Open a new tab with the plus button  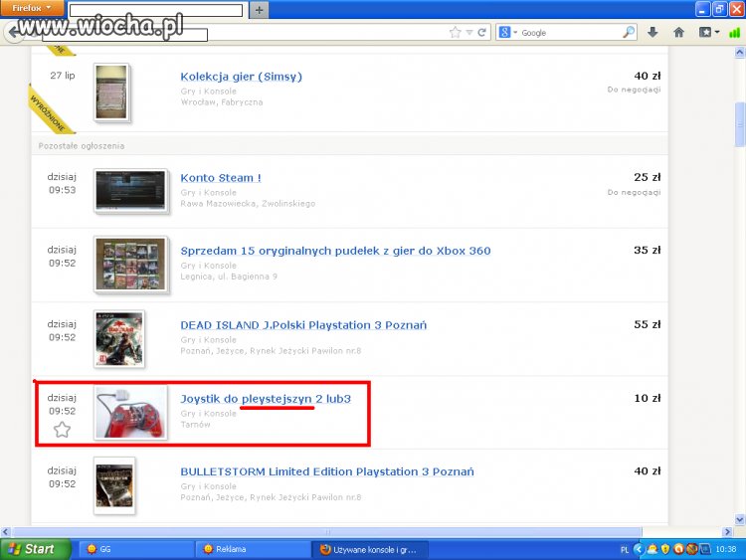(259, 10)
